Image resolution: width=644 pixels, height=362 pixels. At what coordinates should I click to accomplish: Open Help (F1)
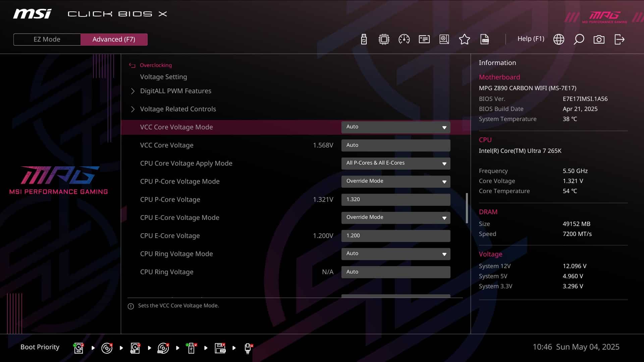point(531,39)
